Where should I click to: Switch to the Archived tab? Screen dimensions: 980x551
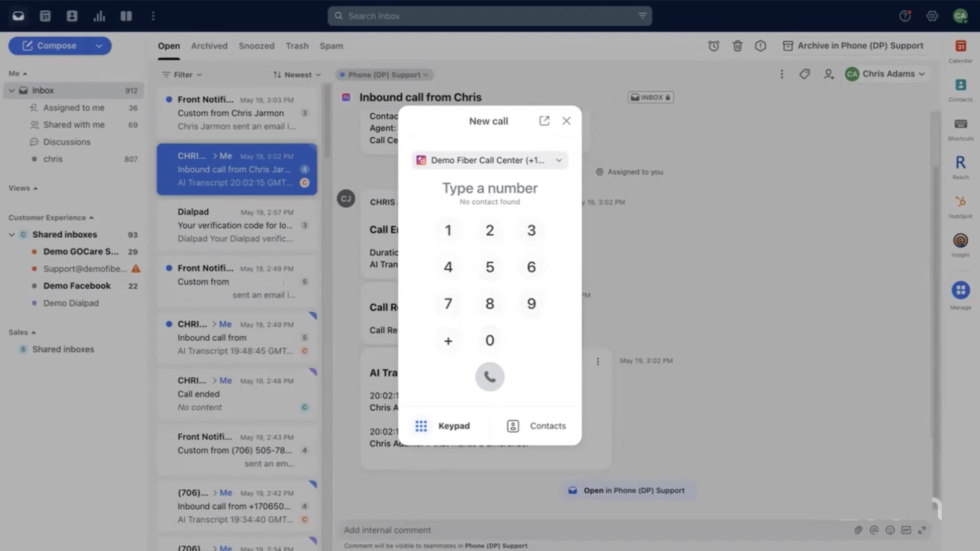209,46
